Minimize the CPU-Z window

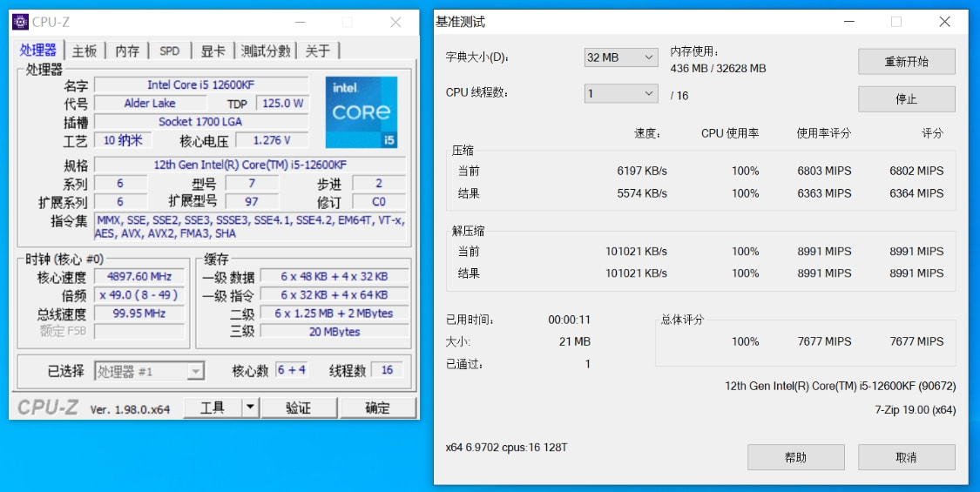(300, 22)
